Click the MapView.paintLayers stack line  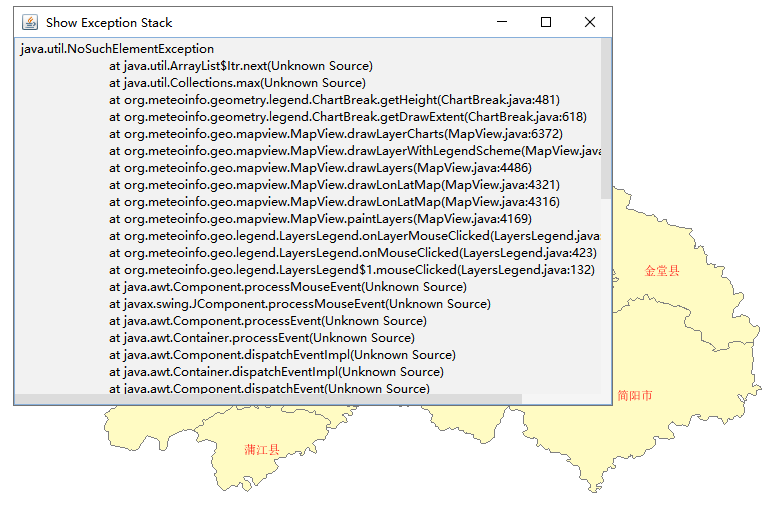tap(320, 219)
